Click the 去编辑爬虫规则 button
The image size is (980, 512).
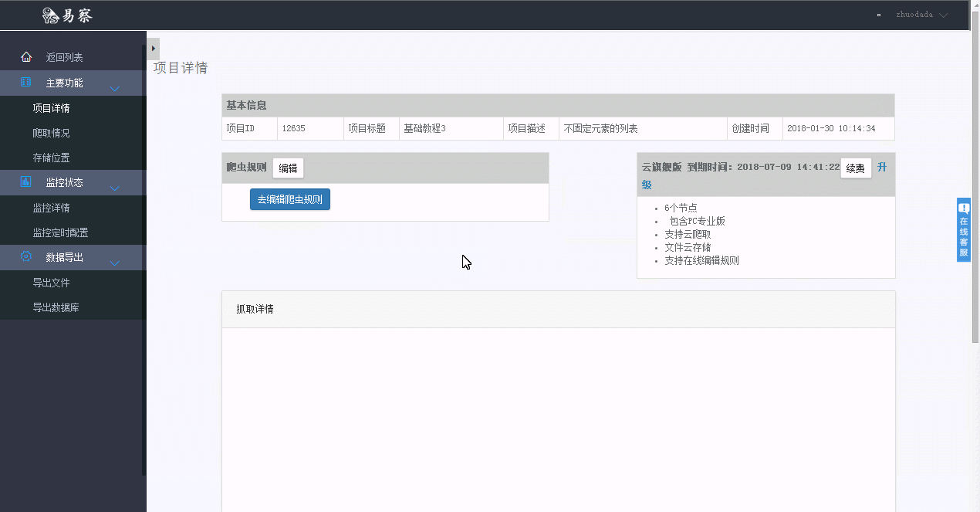pos(290,199)
